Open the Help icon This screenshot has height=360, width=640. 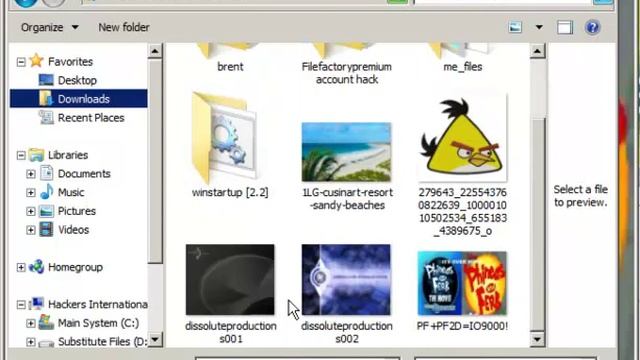pos(592,27)
